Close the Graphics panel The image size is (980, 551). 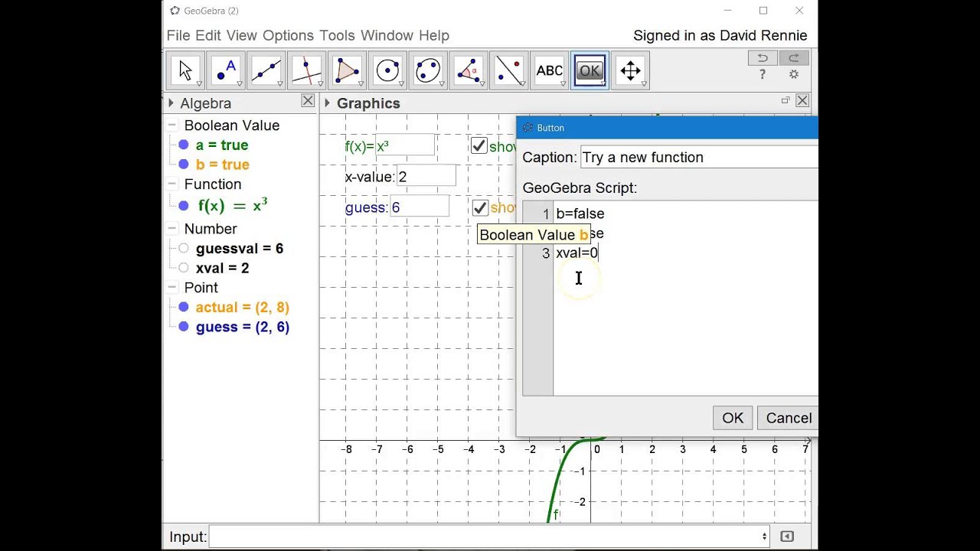tap(802, 100)
